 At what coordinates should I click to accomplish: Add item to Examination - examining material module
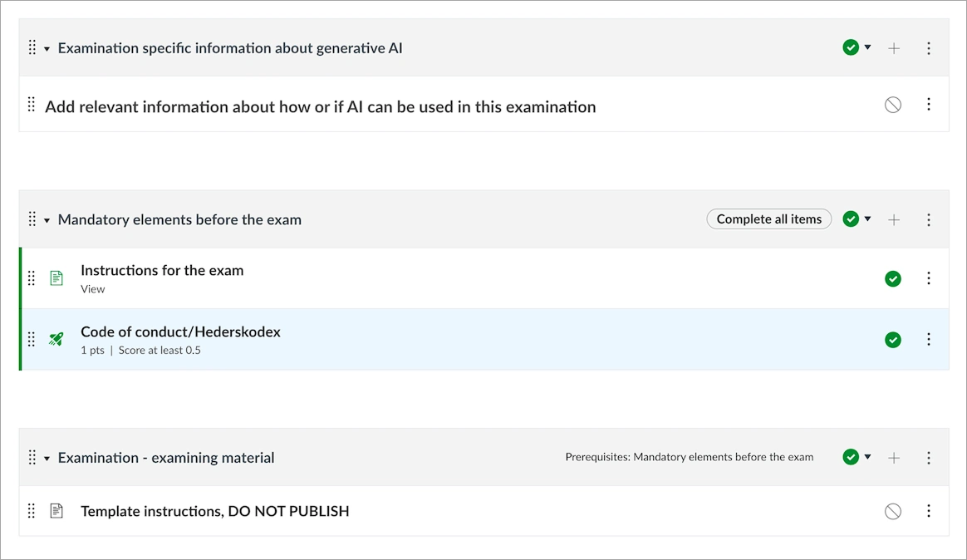click(x=894, y=458)
